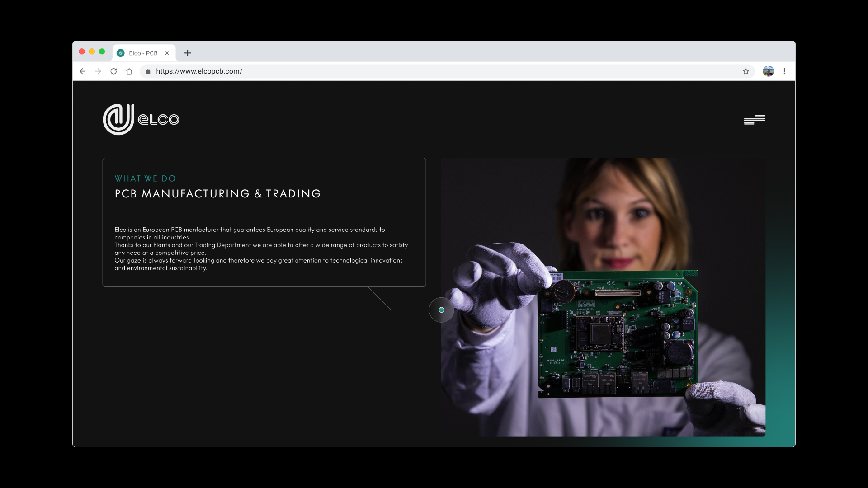Open the site hamburger menu
868x488 pixels.
755,119
